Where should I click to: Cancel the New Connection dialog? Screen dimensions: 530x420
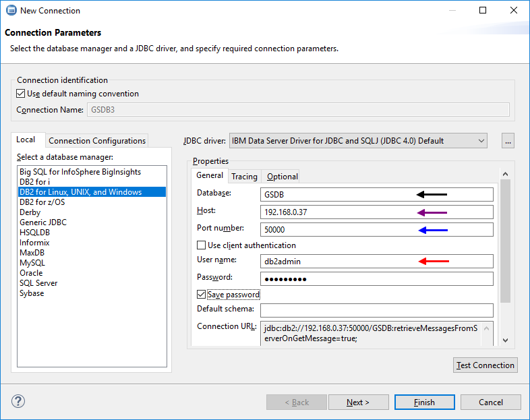point(490,402)
